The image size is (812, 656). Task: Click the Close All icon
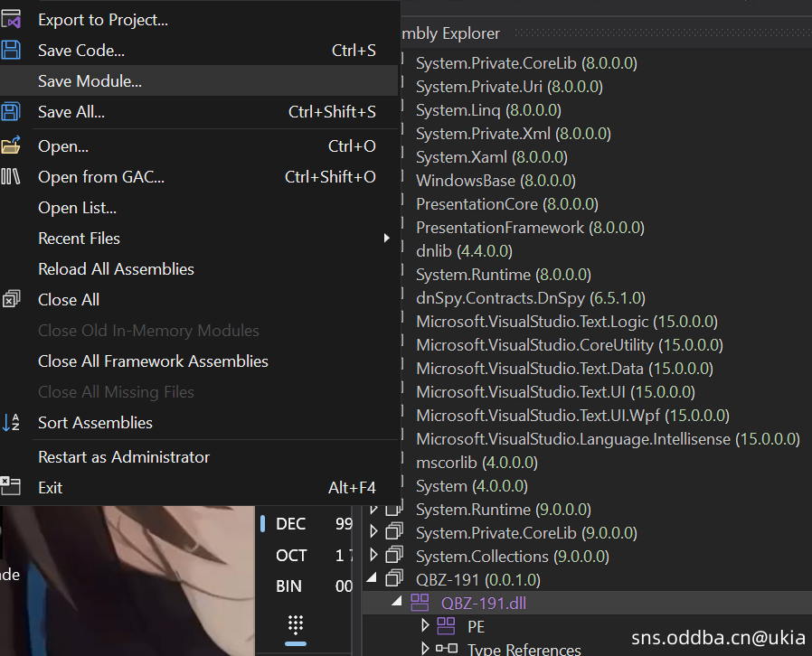coord(10,300)
